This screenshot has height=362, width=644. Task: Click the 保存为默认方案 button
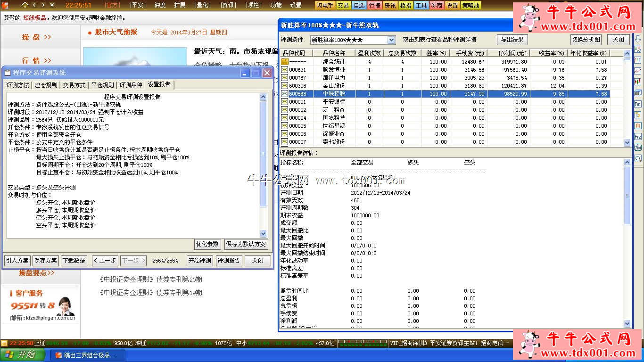pyautogui.click(x=246, y=244)
